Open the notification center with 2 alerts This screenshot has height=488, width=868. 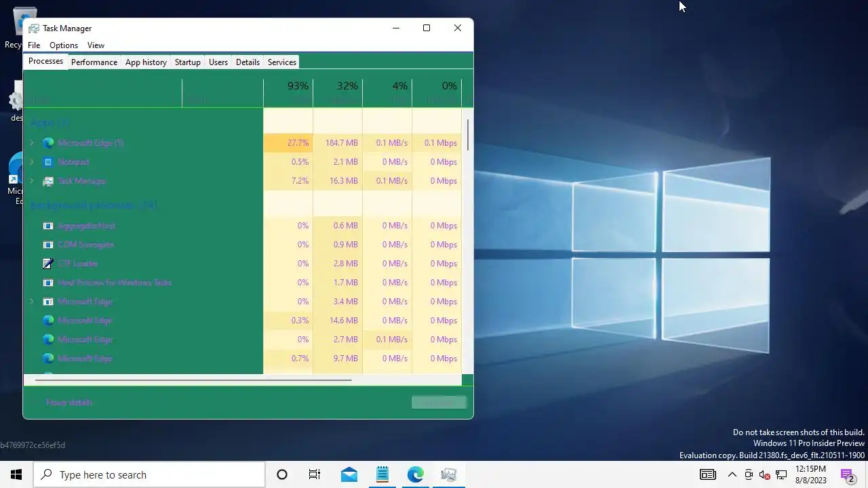pyautogui.click(x=847, y=474)
